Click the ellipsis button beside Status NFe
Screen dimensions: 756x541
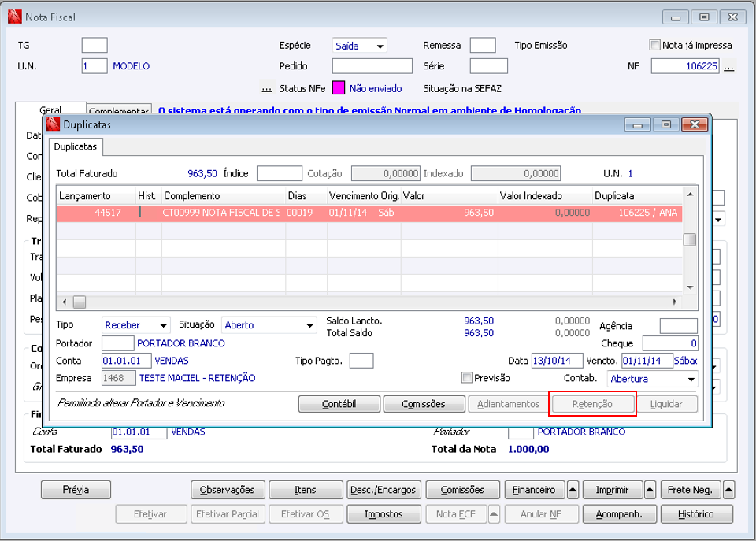click(267, 89)
